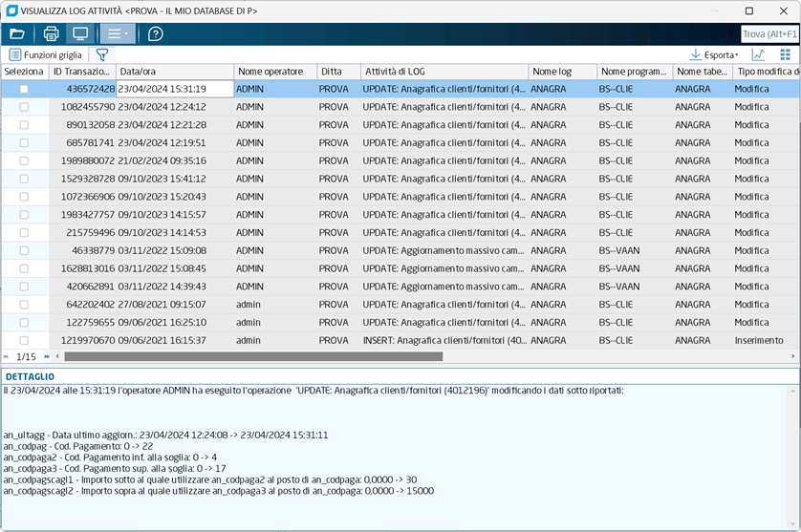Click Tipo modifica column header
Image resolution: width=801 pixels, height=532 pixels.
(767, 72)
